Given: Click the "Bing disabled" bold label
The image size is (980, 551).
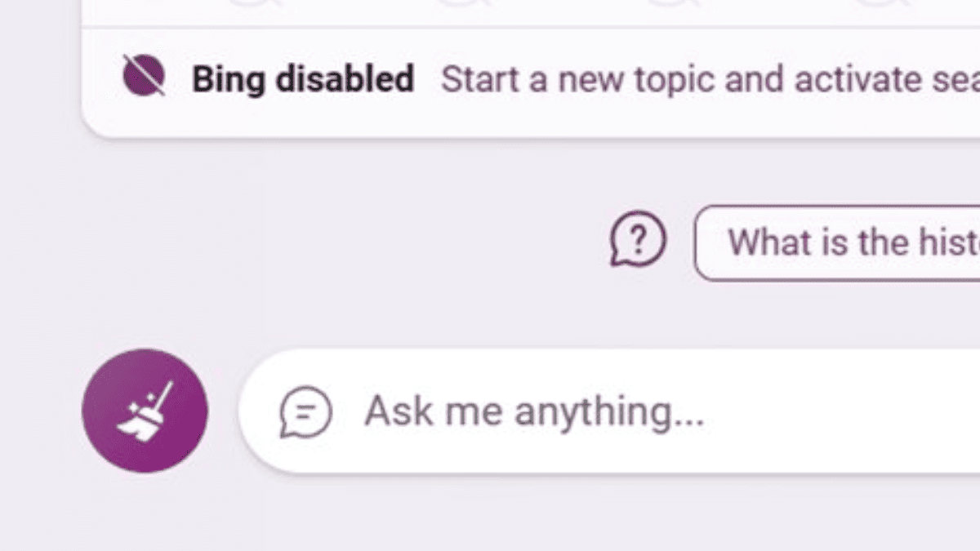Looking at the screenshot, I should (x=303, y=79).
